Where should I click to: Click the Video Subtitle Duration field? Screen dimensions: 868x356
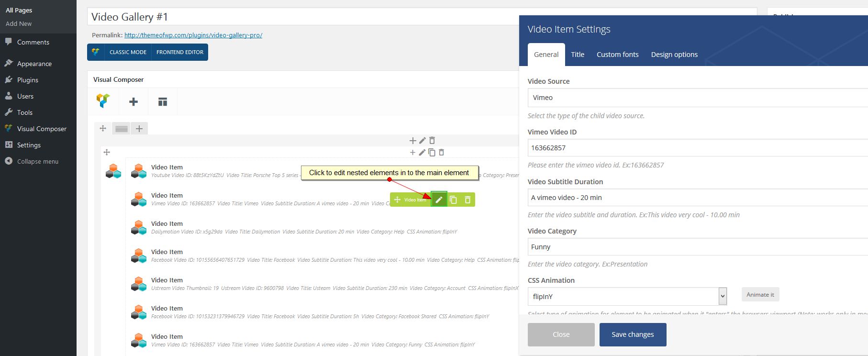point(698,198)
